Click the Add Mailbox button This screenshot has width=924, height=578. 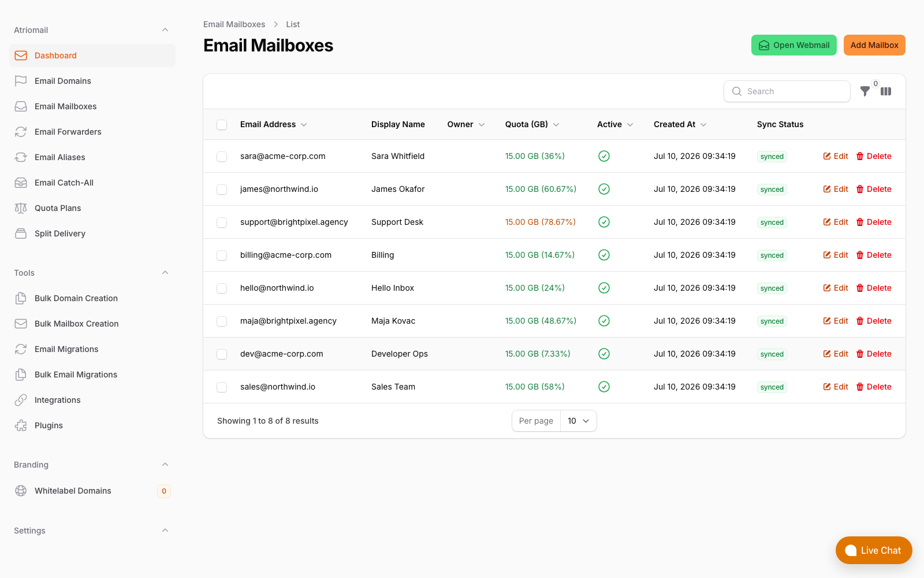874,45
